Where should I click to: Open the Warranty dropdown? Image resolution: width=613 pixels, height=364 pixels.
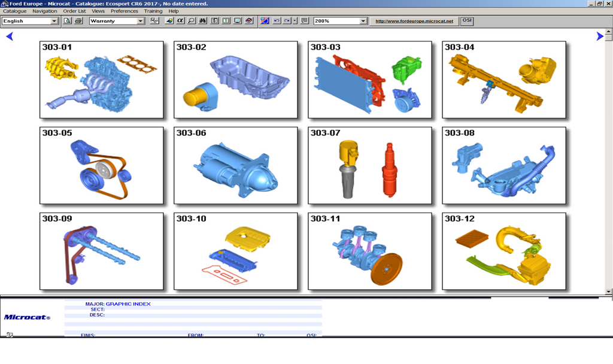click(x=117, y=21)
